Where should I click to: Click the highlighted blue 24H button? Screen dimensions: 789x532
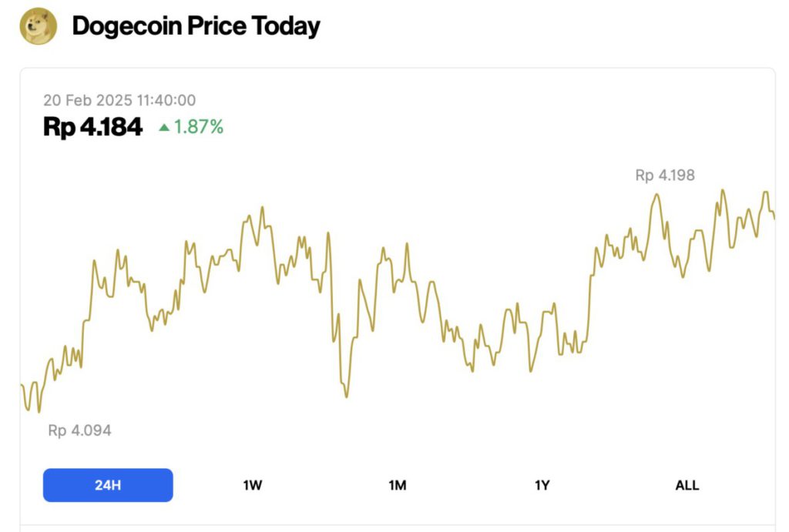108,485
